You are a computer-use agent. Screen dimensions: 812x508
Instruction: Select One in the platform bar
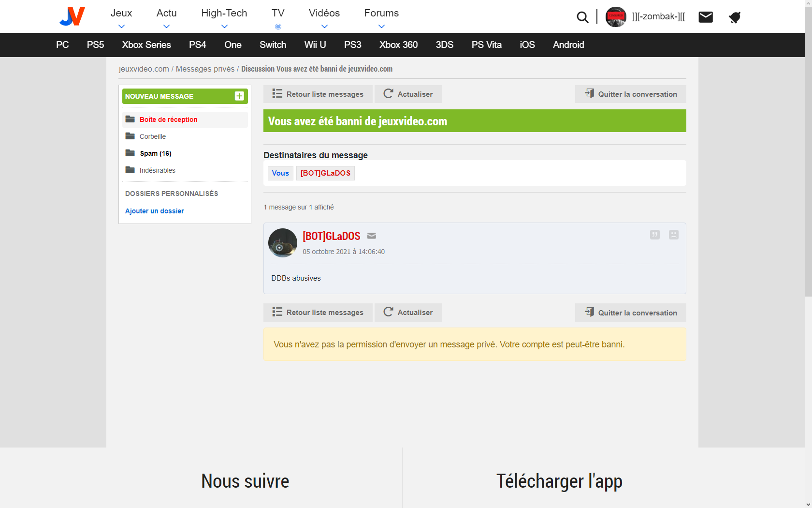(x=233, y=45)
